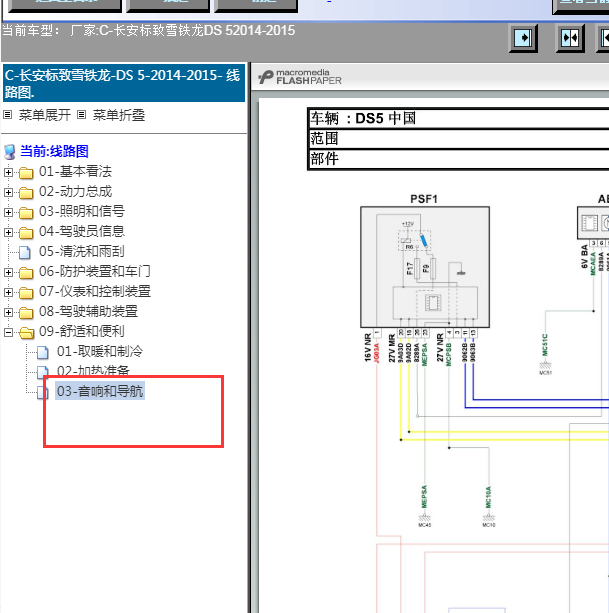This screenshot has height=613, width=609.
Task: Click the 08-驾驶辅助装置 folder icon
Action: click(26, 313)
